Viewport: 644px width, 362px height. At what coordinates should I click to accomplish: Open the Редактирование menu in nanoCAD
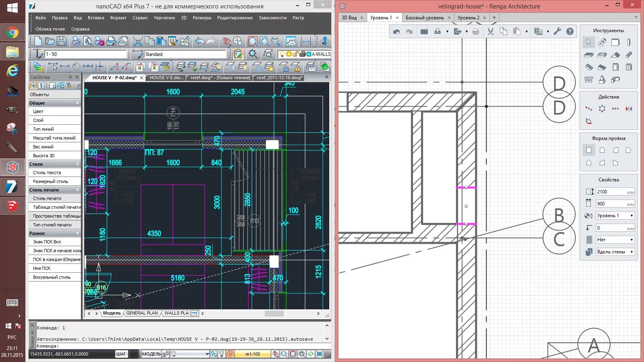[x=235, y=18]
